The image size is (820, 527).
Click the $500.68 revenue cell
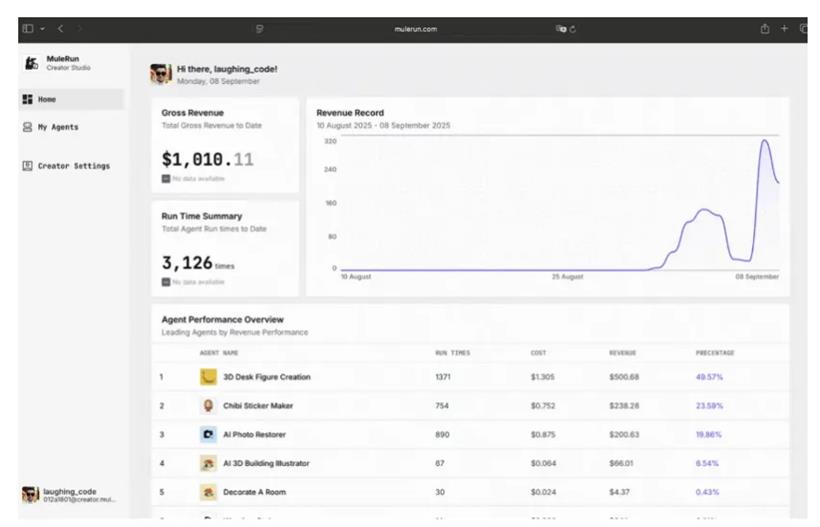tap(624, 377)
